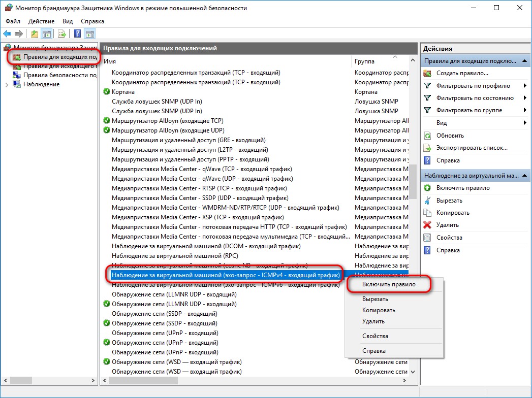Click the brick wall icon next to Правила для входящих in tree
Screen dimensions: 532x398
(x=17, y=57)
